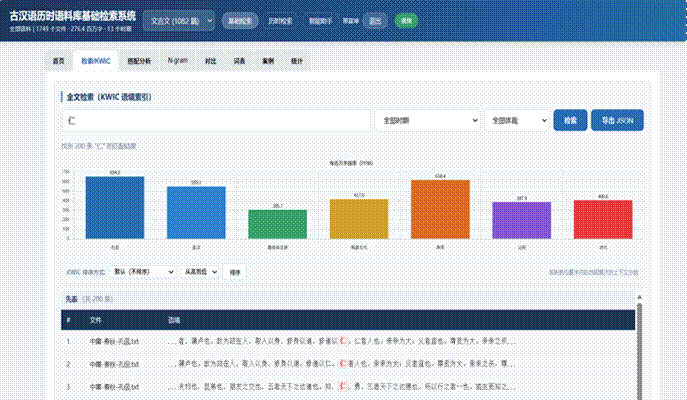
Task: Go to the 首页 tab
Action: pyautogui.click(x=59, y=61)
